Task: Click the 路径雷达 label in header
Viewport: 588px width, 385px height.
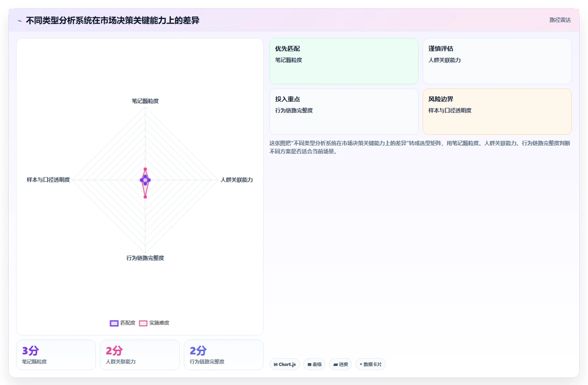Action: pyautogui.click(x=560, y=20)
